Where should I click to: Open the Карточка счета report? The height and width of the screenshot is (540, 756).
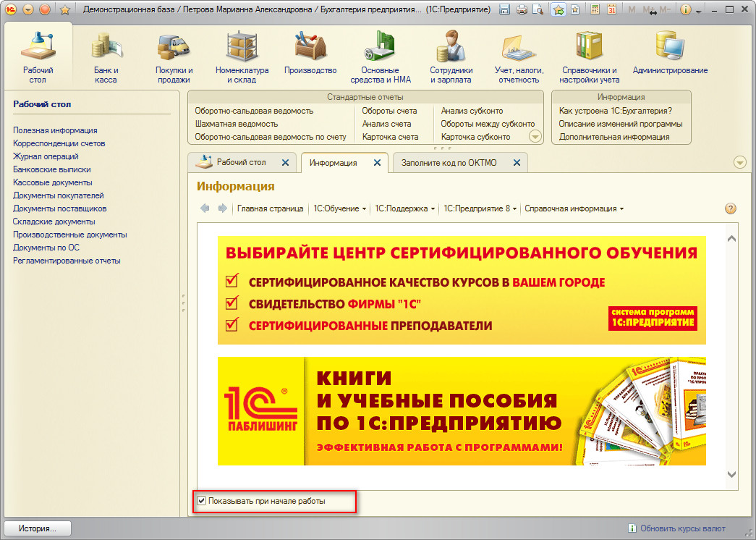(x=390, y=137)
